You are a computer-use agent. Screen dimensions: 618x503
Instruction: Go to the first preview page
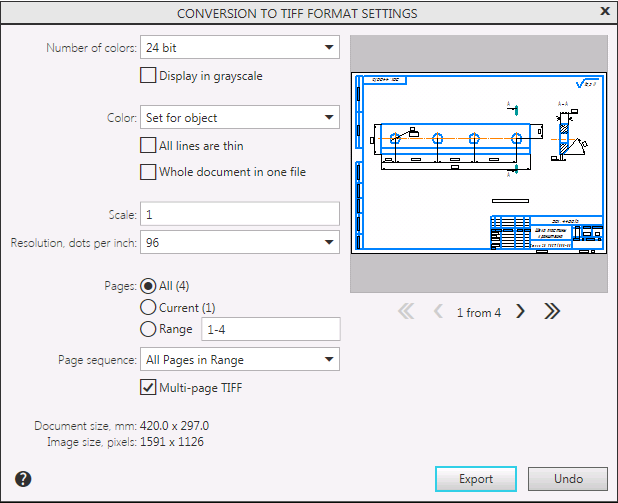click(x=405, y=312)
